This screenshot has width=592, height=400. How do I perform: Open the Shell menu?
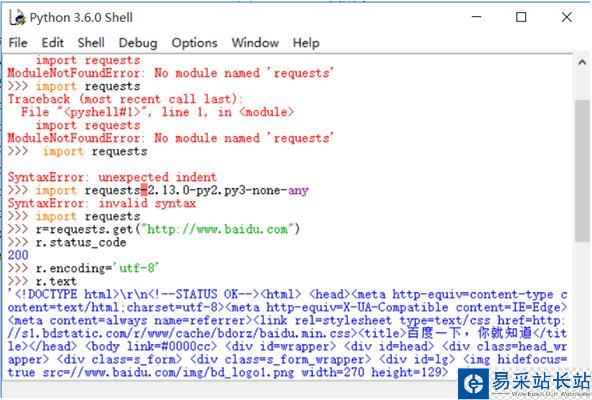(91, 43)
